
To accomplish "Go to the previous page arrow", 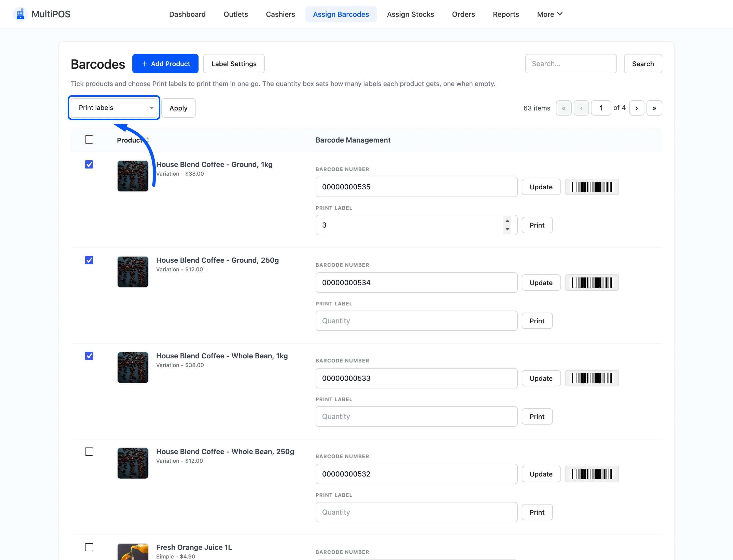I will [x=581, y=108].
